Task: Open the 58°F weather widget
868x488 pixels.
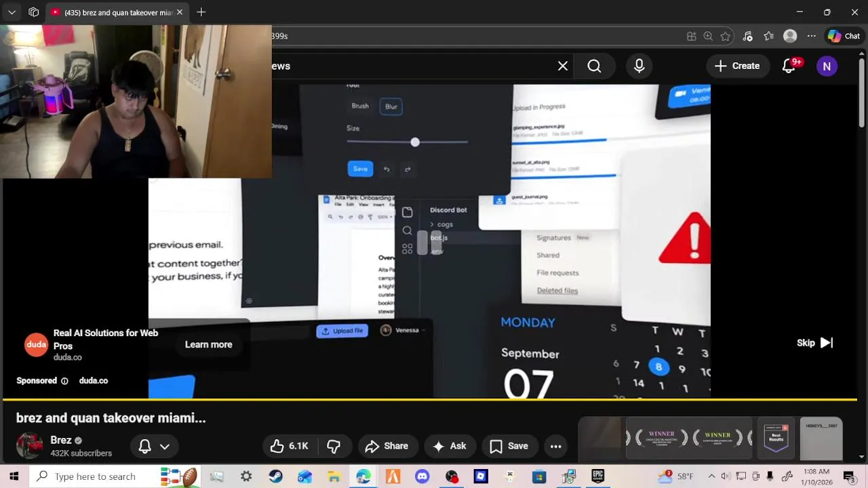Action: pos(677,476)
